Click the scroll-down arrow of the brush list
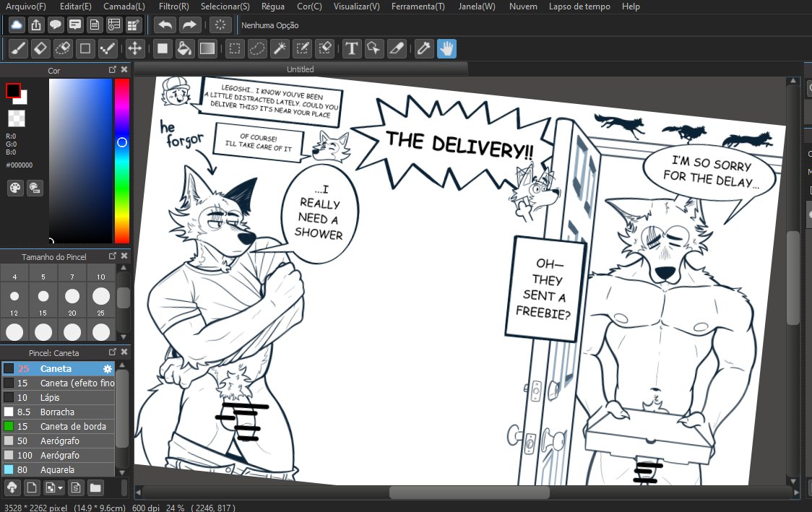Viewport: 812px width, 512px height. click(122, 472)
